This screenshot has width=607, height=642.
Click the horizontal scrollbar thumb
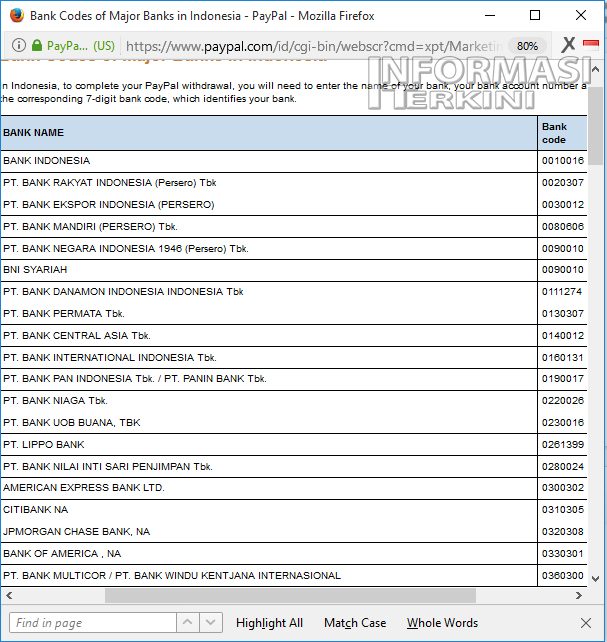tap(290, 595)
